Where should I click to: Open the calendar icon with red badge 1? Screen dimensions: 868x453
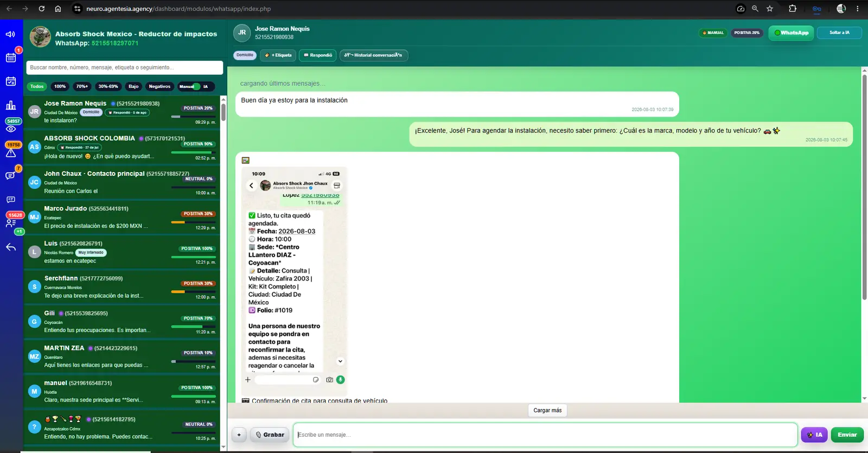11,58
